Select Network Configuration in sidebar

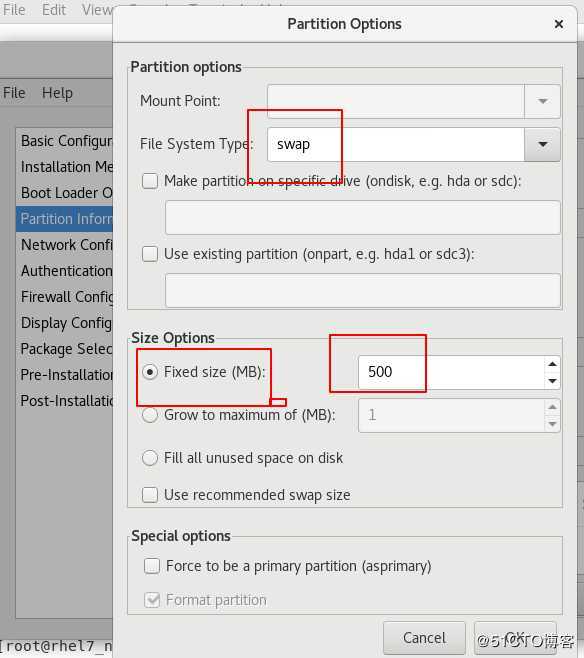click(x=65, y=245)
